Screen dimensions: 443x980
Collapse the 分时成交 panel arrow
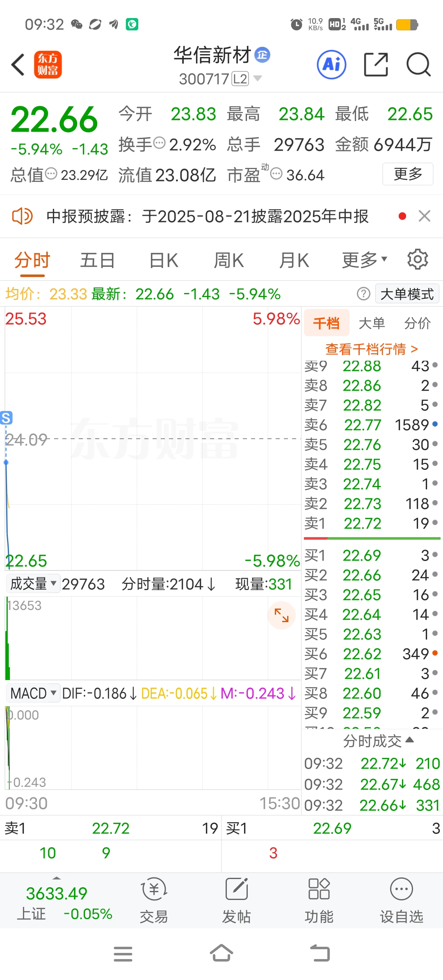(x=409, y=740)
